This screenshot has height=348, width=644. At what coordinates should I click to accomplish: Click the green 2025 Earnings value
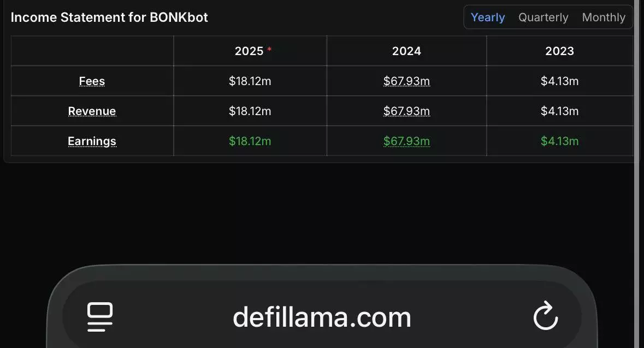point(250,141)
